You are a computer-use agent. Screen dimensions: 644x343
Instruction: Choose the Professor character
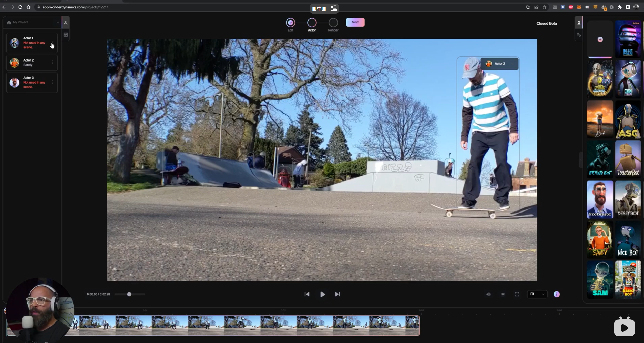[x=600, y=199]
